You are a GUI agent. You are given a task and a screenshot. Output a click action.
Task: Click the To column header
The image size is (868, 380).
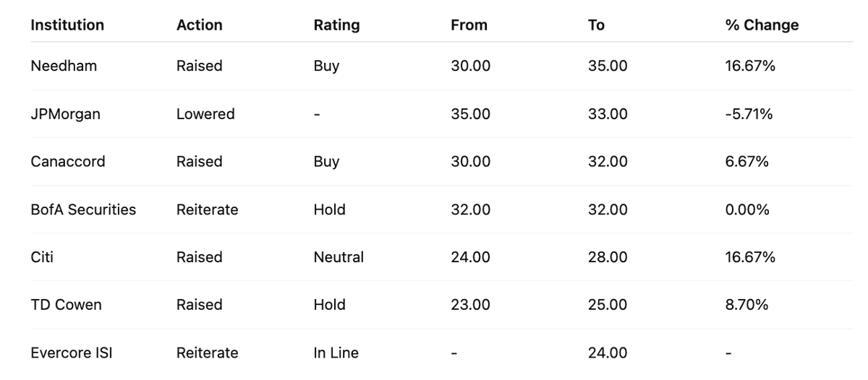(x=596, y=25)
